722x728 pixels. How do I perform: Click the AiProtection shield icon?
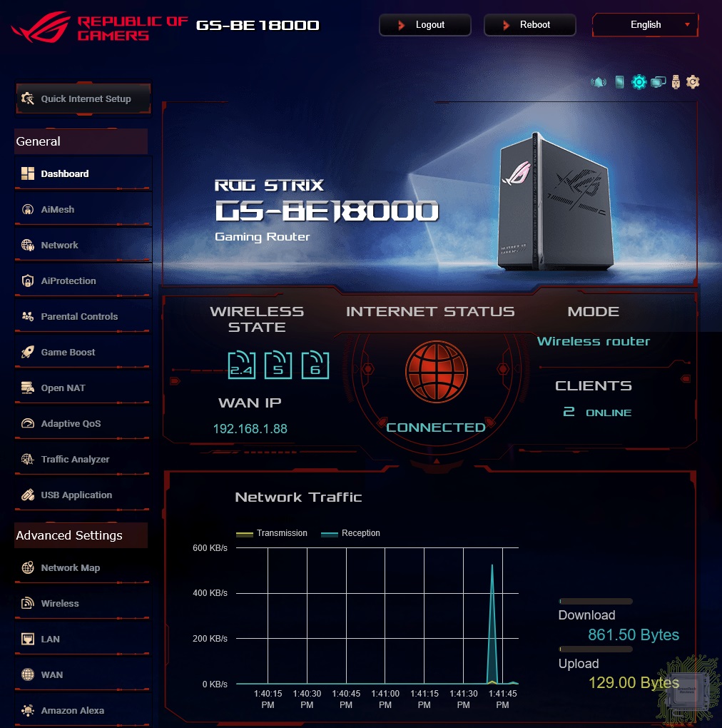tap(28, 281)
